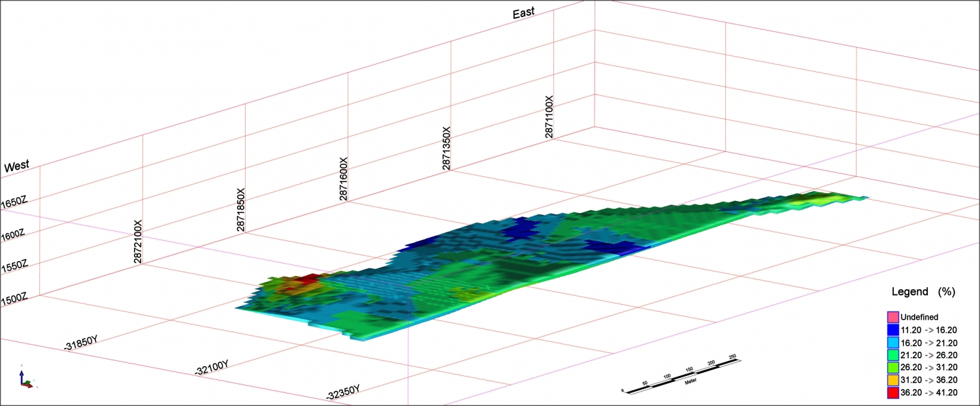Click the 2871100X grid label

coord(549,117)
